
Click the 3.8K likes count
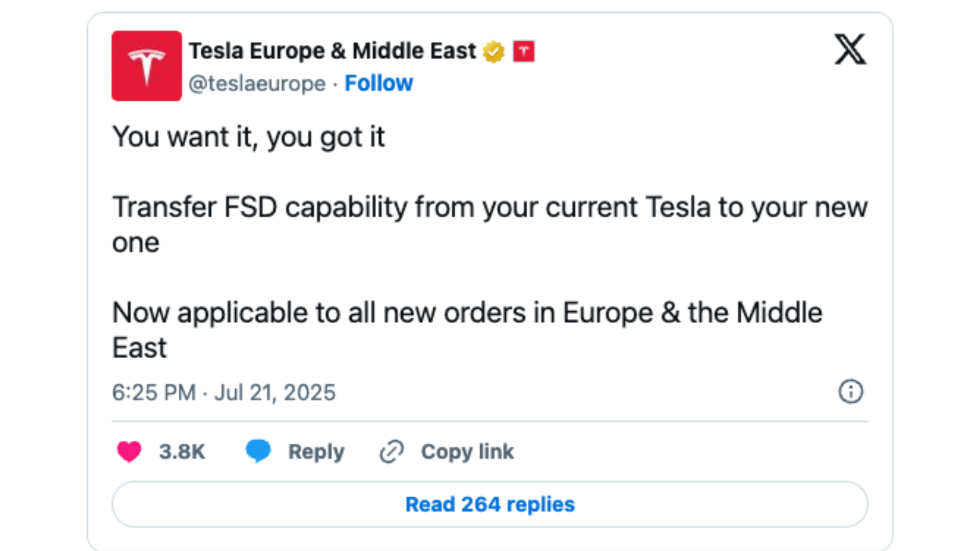(x=182, y=451)
